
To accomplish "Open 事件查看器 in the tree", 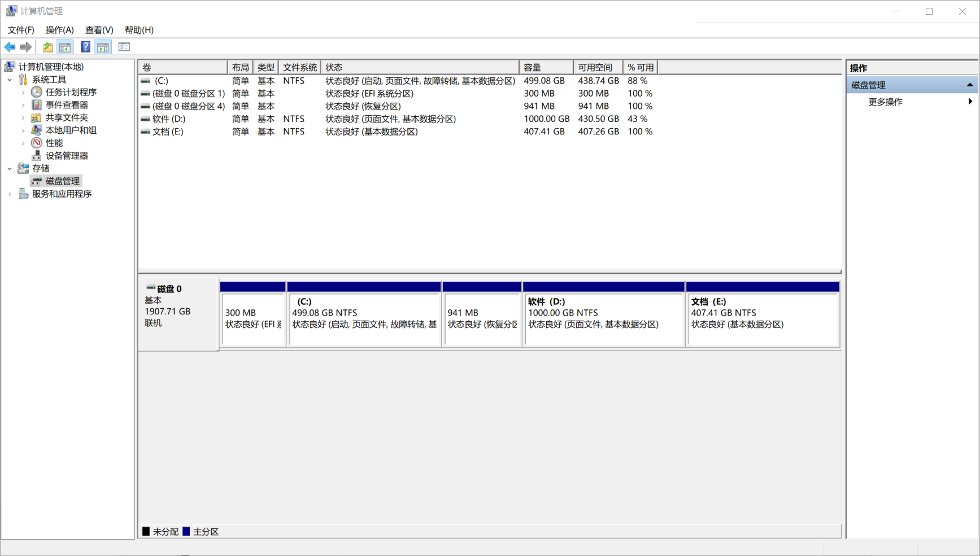I will coord(67,105).
